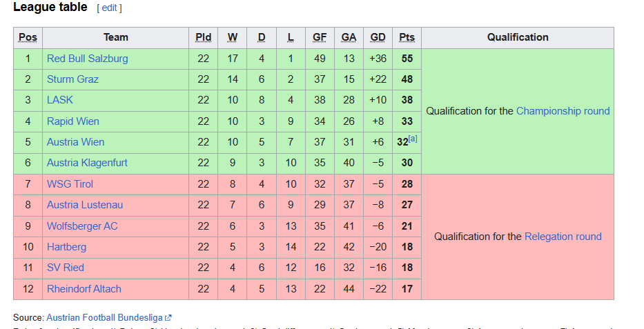Open the SV Ried team page
The image size is (644, 329).
66,268
